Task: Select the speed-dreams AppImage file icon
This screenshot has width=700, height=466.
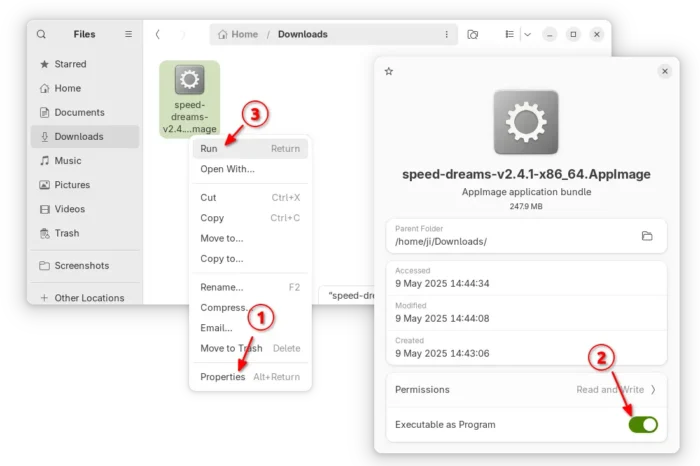Action: point(189,79)
